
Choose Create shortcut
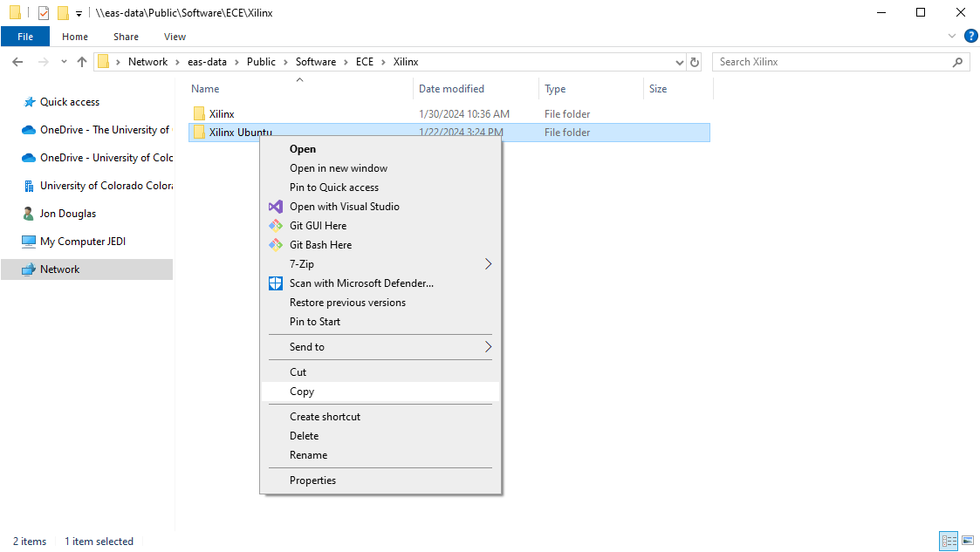tap(380, 417)
